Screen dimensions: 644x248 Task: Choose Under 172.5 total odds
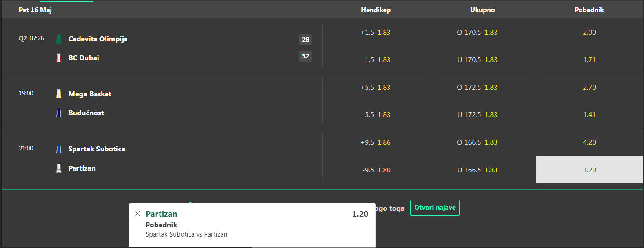click(x=477, y=114)
